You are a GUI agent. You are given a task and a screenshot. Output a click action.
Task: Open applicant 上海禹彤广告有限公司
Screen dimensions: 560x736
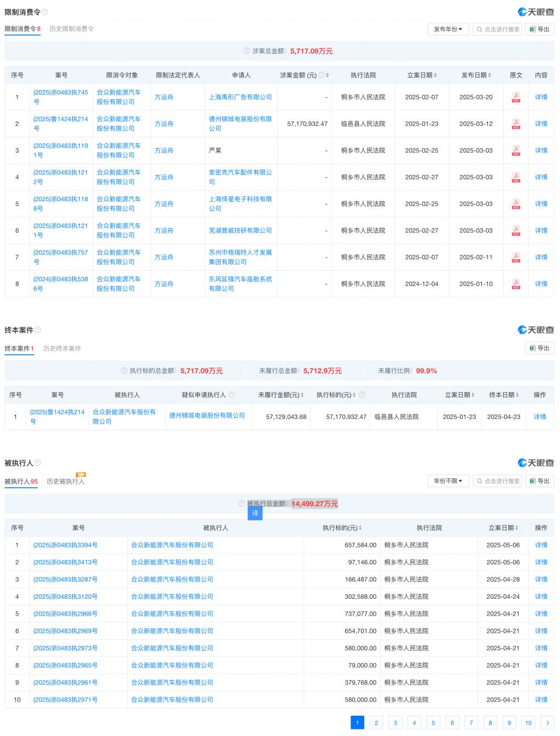click(x=240, y=97)
